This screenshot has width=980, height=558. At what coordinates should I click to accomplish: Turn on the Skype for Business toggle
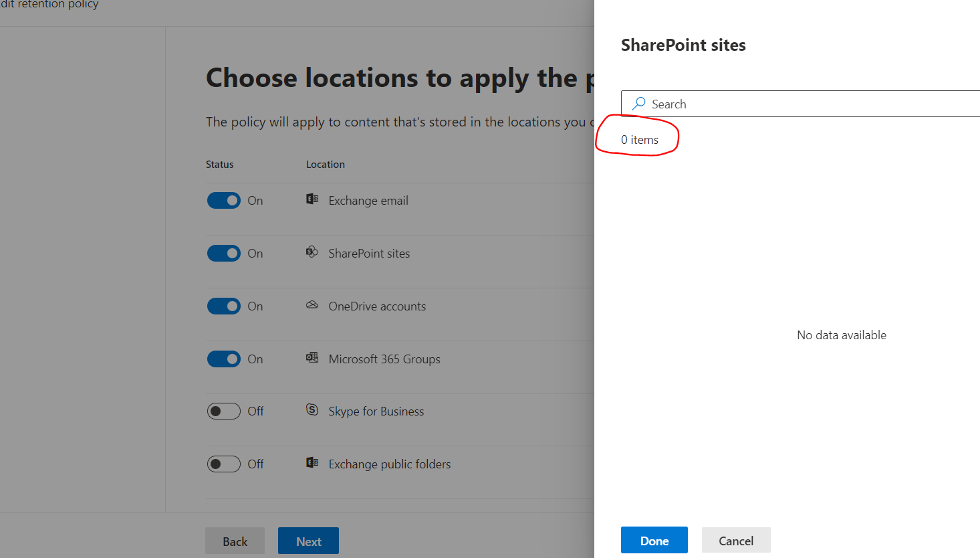223,411
